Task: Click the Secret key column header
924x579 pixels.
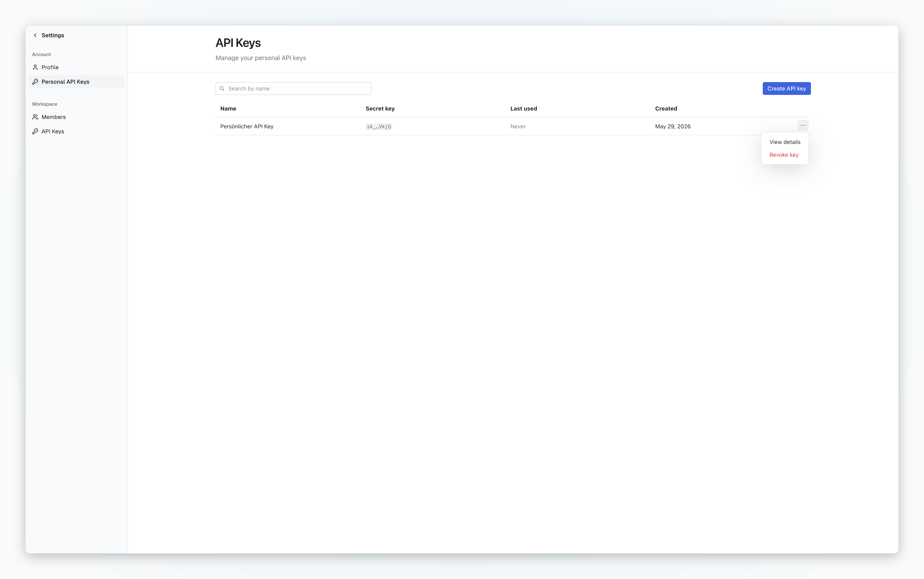Action: click(x=380, y=109)
